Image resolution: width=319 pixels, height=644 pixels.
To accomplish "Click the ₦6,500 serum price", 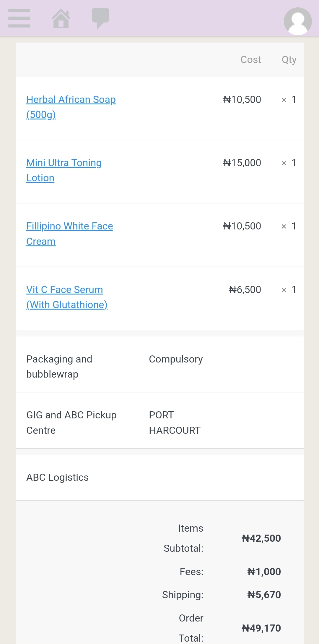I will 245,290.
